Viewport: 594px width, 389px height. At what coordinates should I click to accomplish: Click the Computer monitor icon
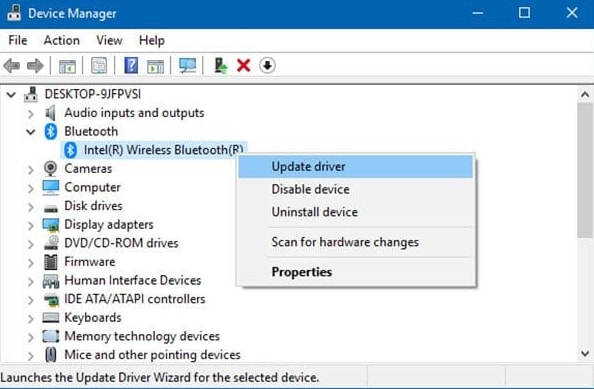click(51, 187)
